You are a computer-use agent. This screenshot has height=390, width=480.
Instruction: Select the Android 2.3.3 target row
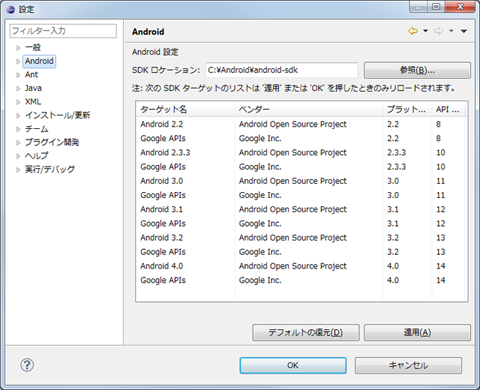301,152
